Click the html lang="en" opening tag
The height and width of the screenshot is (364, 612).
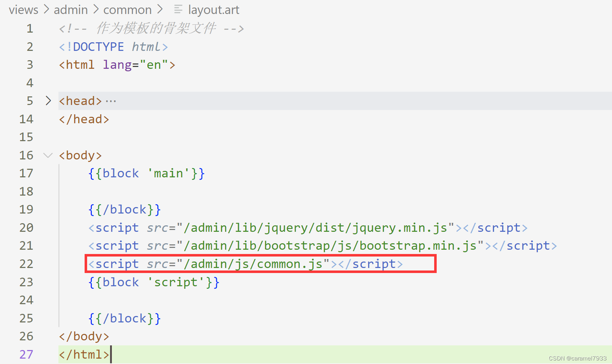(117, 65)
